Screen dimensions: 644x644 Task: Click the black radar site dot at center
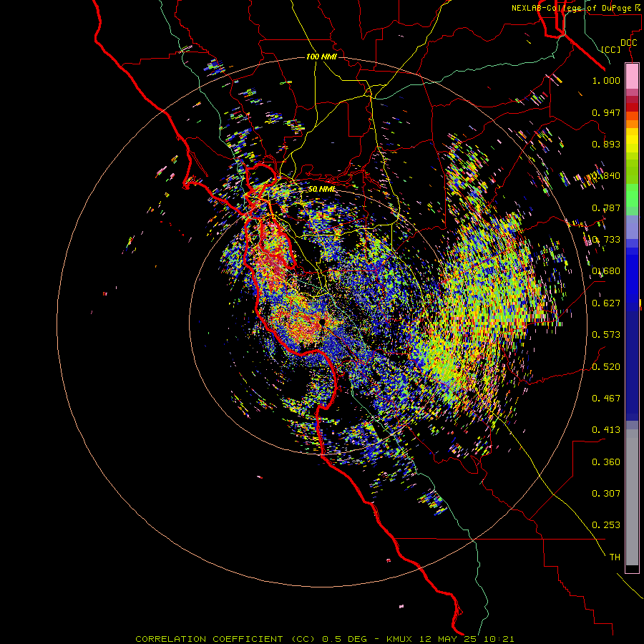pyautogui.click(x=323, y=321)
